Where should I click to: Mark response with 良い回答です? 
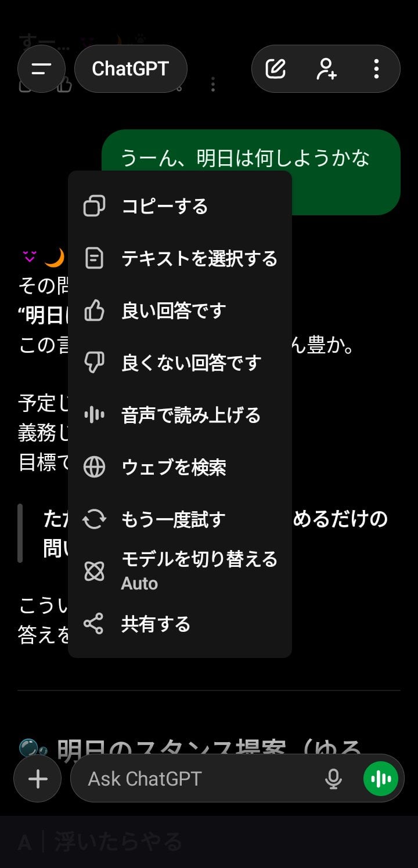(x=173, y=311)
